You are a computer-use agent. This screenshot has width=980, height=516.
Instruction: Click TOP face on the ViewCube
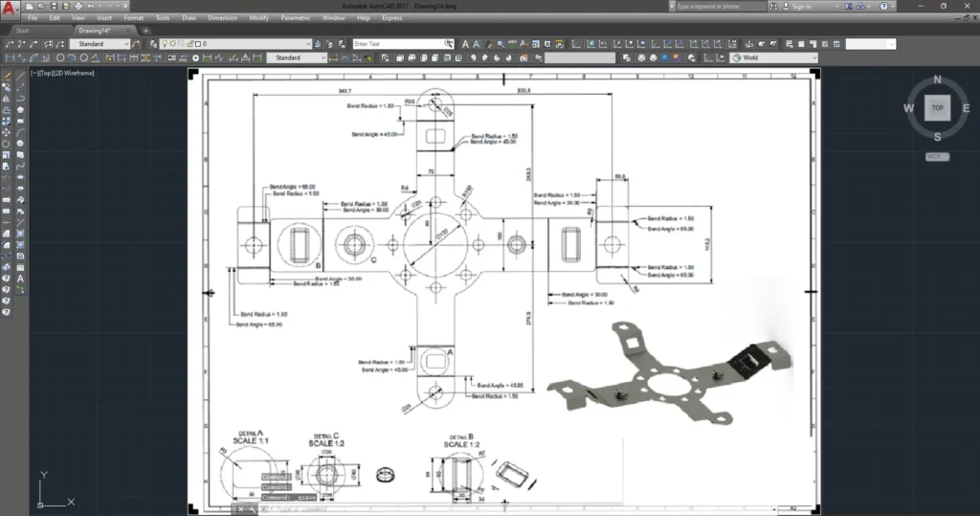937,108
